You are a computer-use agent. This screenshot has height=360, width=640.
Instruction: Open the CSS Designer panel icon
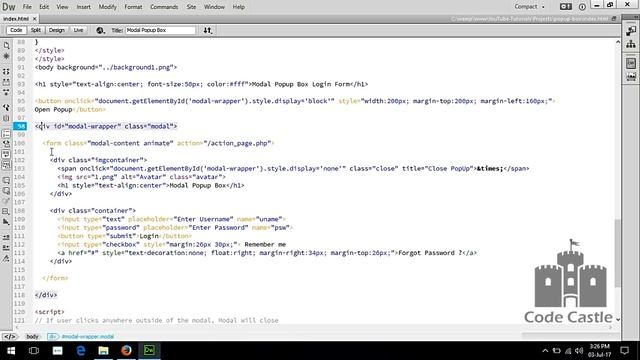click(631, 63)
